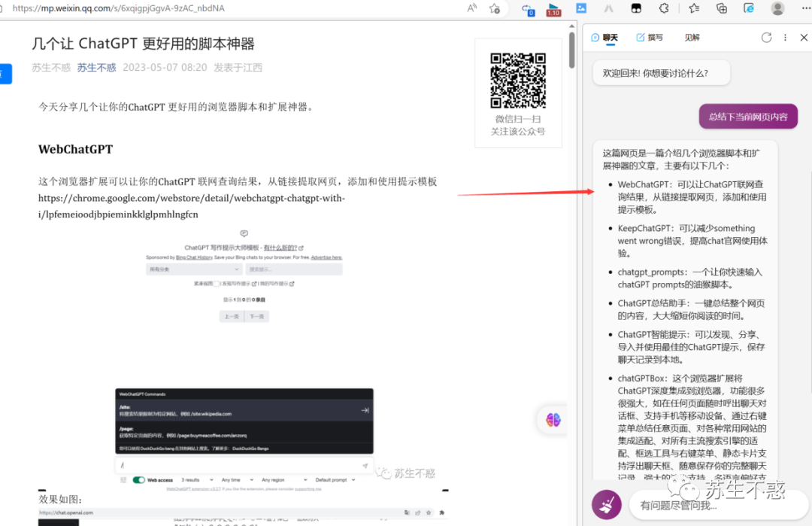The height and width of the screenshot is (526, 812).
Task: Click the 总结下当前网页内容 message bubble
Action: (x=748, y=117)
